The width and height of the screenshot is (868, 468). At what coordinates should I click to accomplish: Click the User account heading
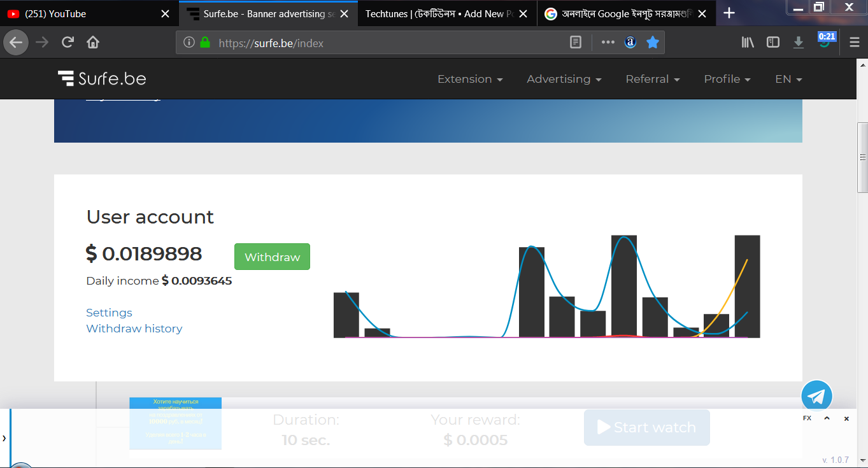(x=150, y=216)
